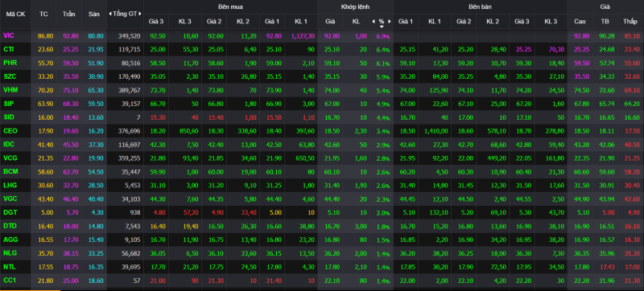Sort by the TC reference price header
The image size is (644, 291).
point(43,14)
